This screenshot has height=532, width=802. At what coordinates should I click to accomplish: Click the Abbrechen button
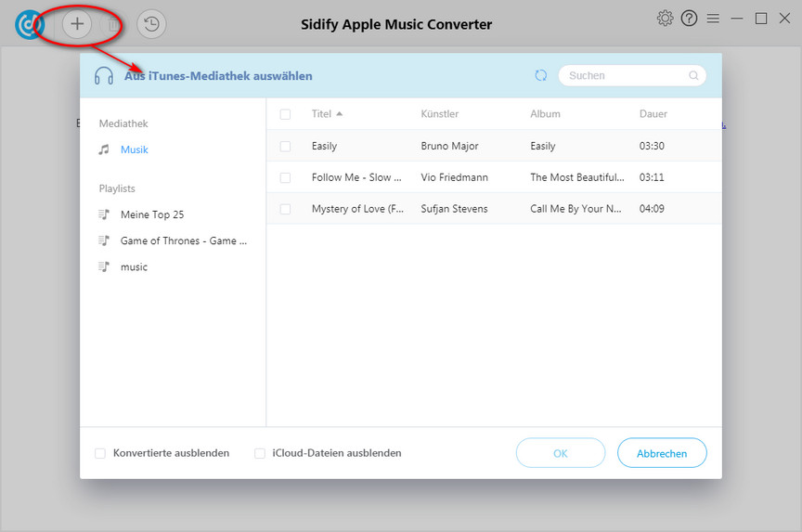[x=662, y=453]
